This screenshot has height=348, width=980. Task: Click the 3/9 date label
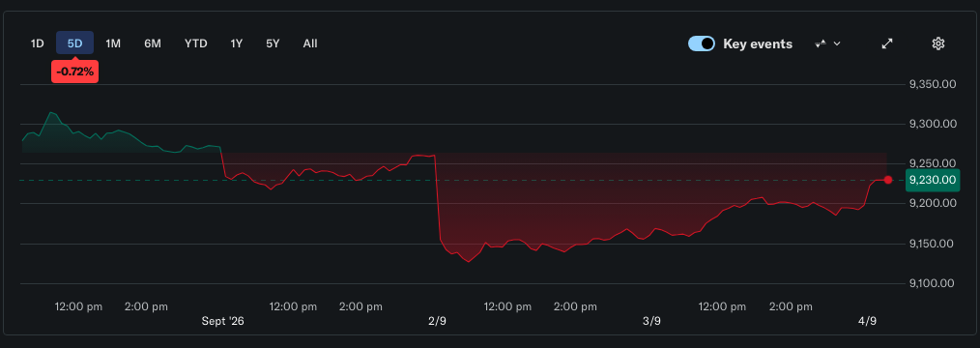coord(651,321)
